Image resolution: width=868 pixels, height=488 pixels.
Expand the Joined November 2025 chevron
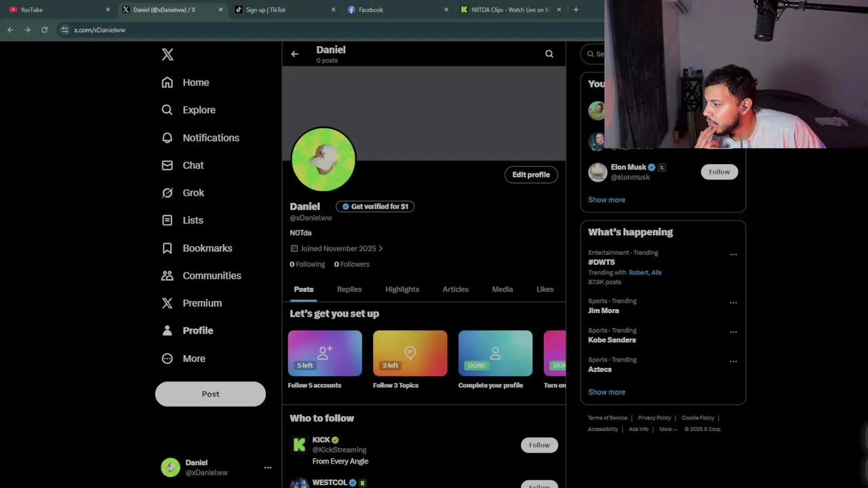click(x=380, y=249)
